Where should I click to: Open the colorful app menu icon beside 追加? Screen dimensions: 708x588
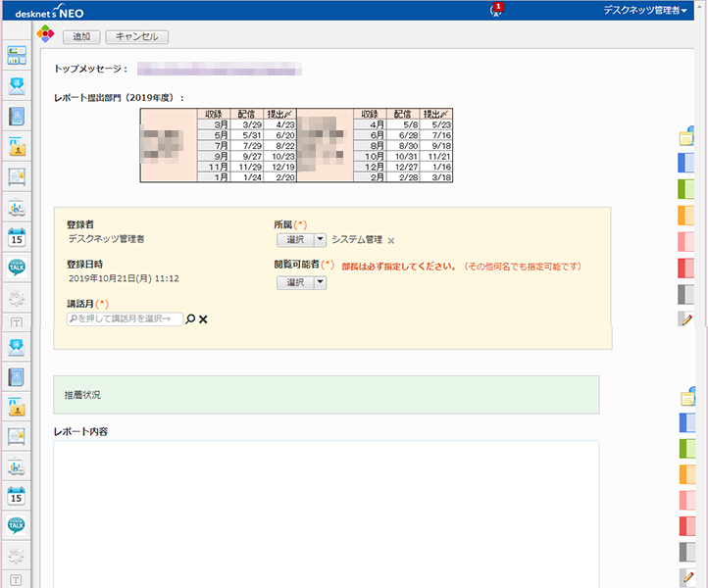[45, 35]
